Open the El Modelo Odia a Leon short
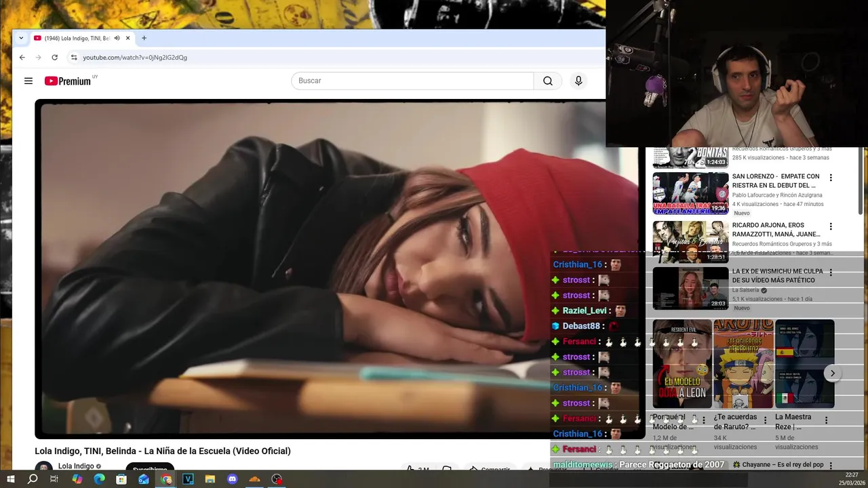The image size is (868, 488). click(682, 364)
